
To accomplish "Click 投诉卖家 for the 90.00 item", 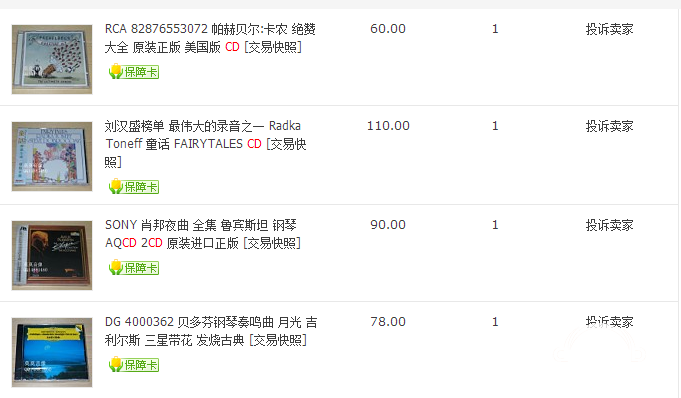I will [x=609, y=225].
